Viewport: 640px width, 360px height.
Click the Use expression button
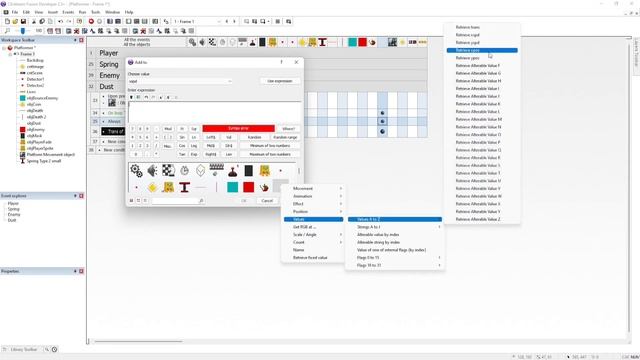[280, 81]
